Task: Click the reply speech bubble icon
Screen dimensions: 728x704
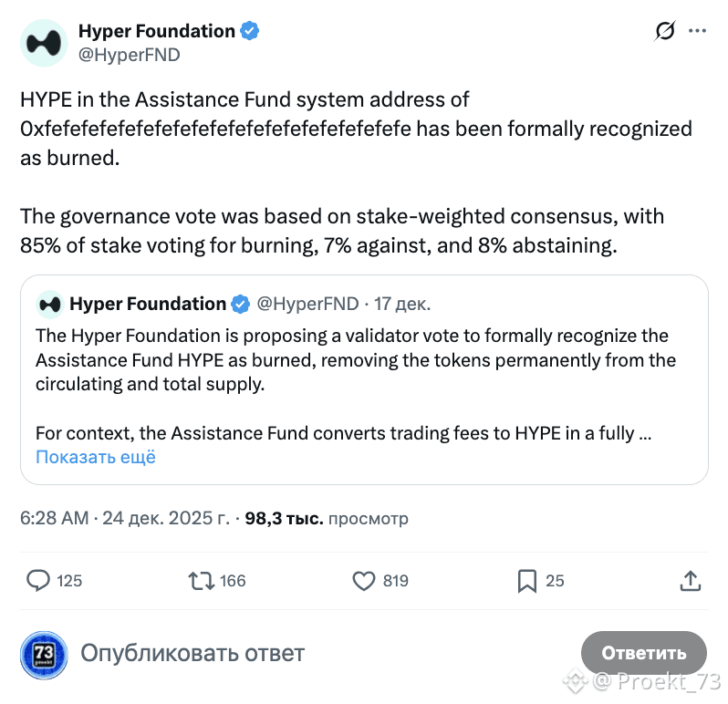Action: click(x=38, y=580)
